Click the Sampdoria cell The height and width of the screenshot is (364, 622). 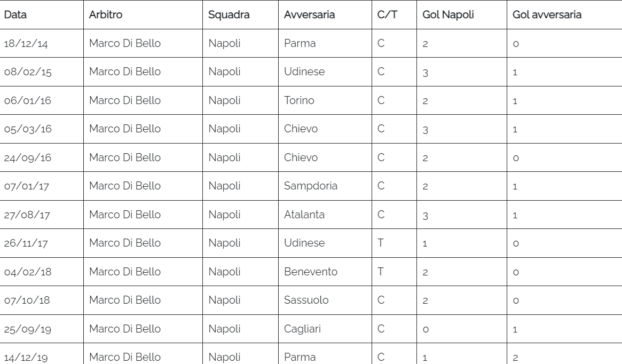(310, 186)
